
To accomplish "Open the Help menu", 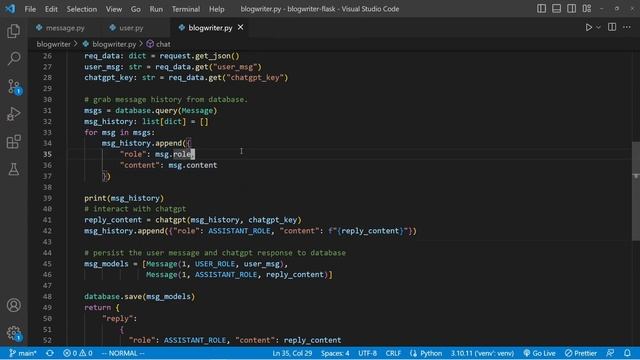I will click(x=217, y=9).
